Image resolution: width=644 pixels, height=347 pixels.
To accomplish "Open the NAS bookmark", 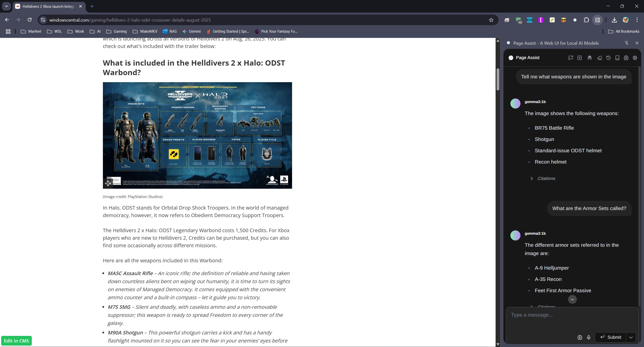I will (170, 31).
